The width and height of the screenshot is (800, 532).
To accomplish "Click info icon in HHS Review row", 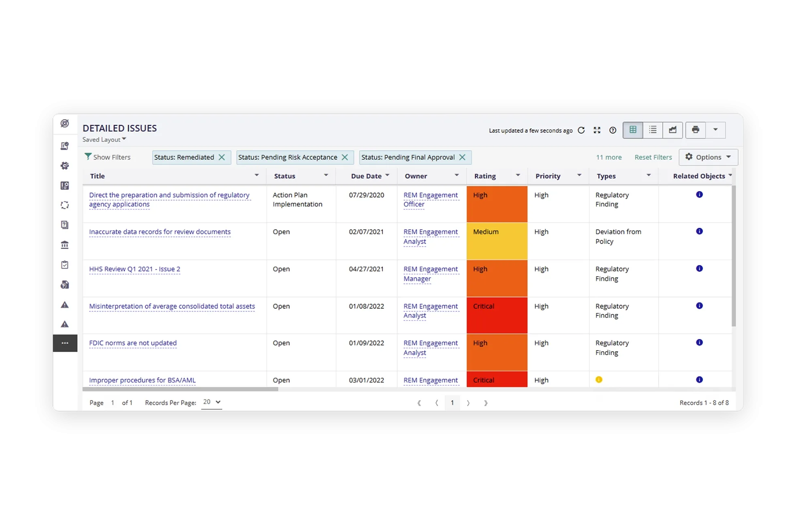I will pyautogui.click(x=699, y=269).
